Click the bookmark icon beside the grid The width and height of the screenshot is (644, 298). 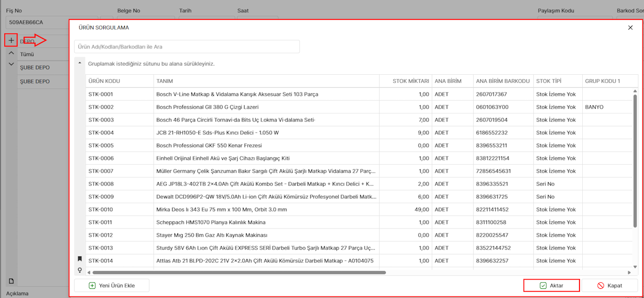click(80, 259)
